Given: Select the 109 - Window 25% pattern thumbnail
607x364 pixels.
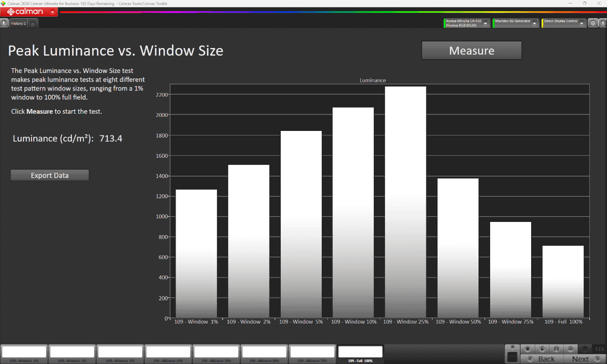Looking at the screenshot, I should coord(216,353).
